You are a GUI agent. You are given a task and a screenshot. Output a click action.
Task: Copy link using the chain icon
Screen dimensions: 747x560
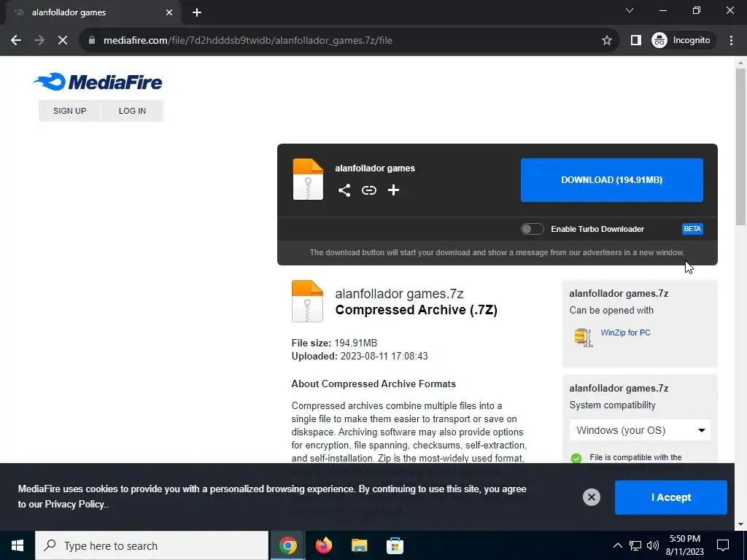[368, 190]
